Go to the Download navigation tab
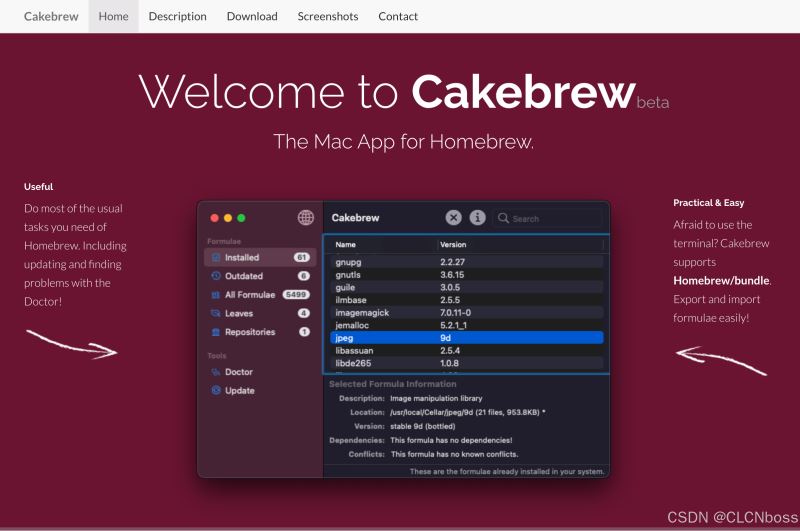This screenshot has width=800, height=531. tap(252, 16)
